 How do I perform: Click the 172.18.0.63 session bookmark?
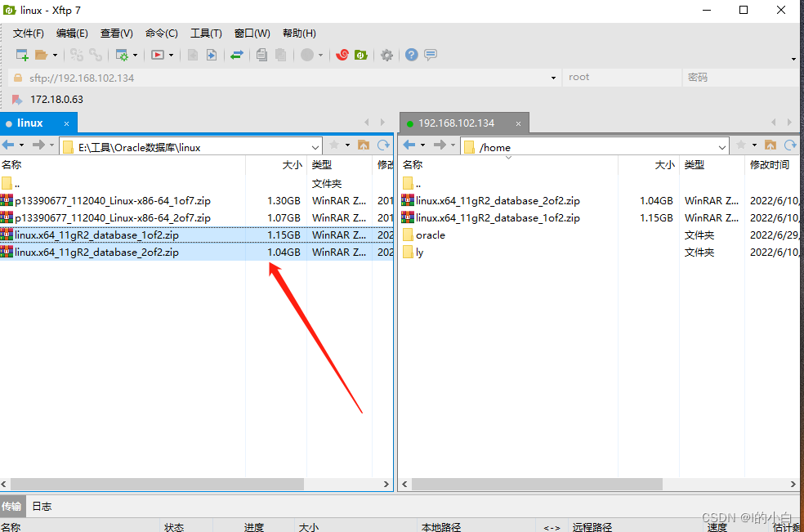47,100
